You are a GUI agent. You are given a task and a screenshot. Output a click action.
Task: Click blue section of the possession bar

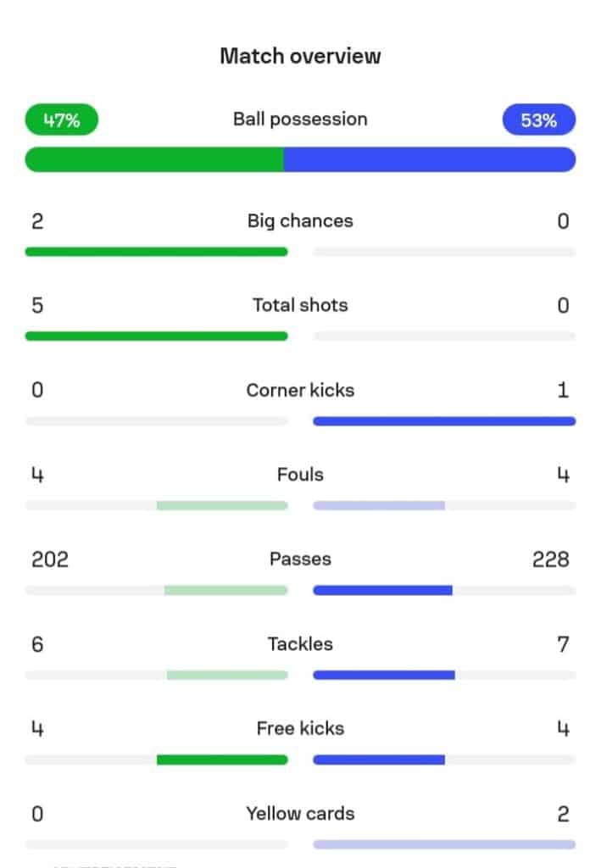(430, 159)
